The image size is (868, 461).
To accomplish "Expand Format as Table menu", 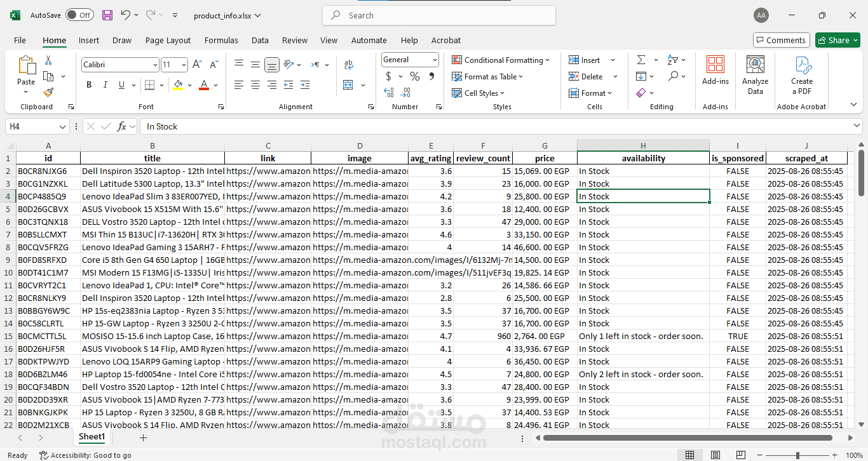I will point(487,76).
